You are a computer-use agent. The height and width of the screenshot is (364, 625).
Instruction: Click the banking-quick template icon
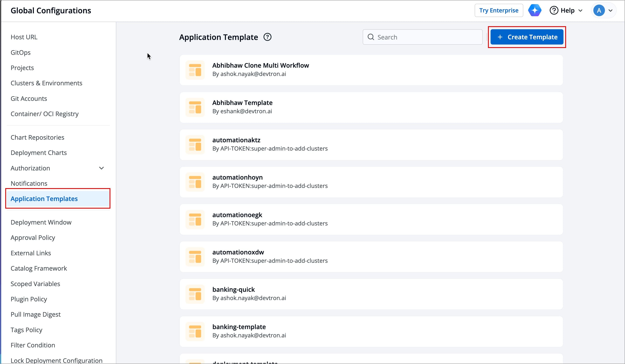195,294
